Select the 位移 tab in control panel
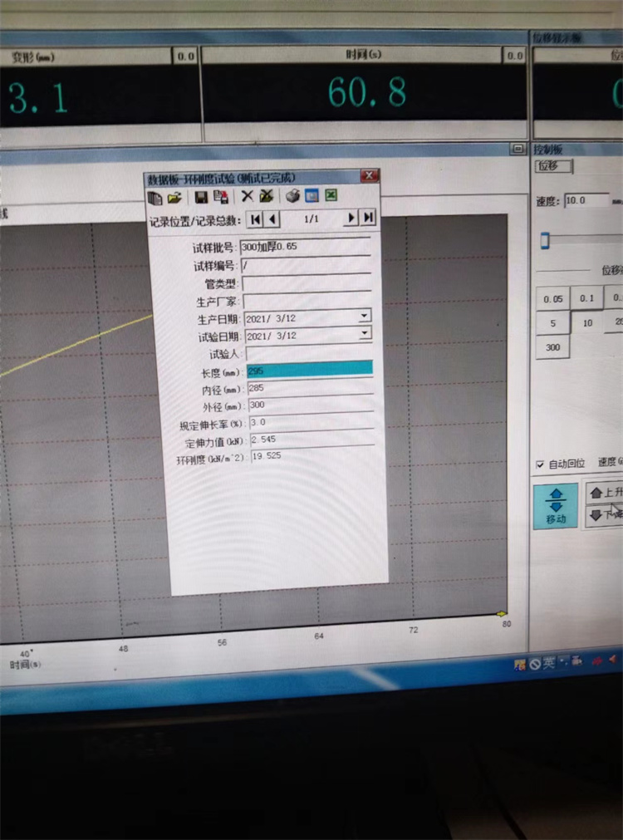 549,166
